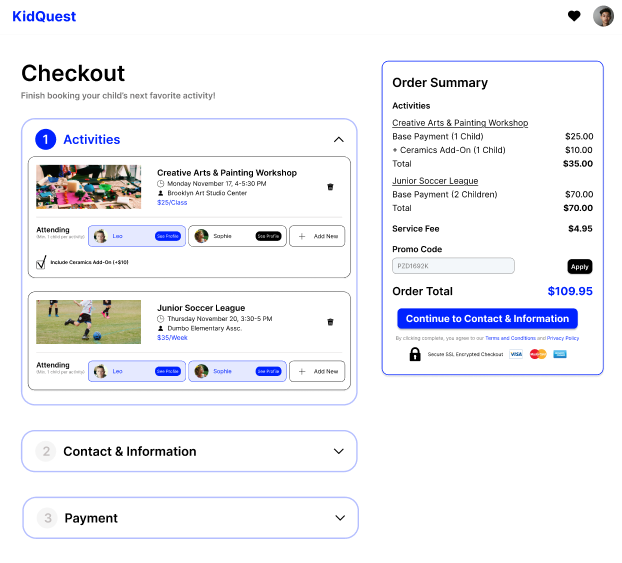
Task: Click Monday November 17, 4-5:30 PM text
Action: 217,183
